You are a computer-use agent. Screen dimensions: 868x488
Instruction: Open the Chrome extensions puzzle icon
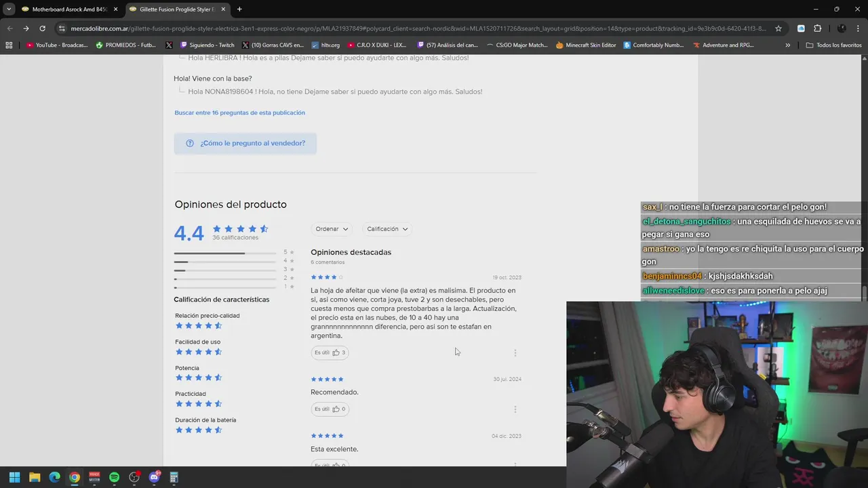point(817,28)
